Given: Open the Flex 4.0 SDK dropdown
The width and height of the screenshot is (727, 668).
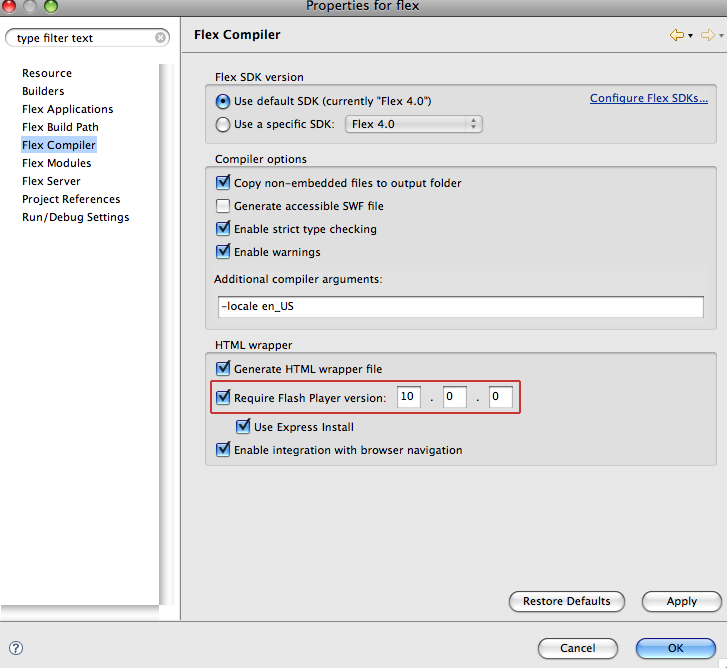Looking at the screenshot, I should click(x=414, y=124).
